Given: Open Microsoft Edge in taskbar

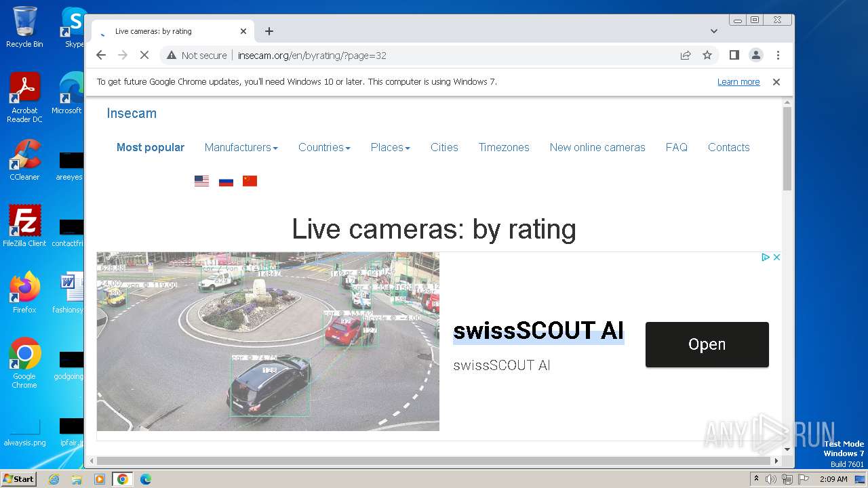Looking at the screenshot, I should (x=145, y=479).
